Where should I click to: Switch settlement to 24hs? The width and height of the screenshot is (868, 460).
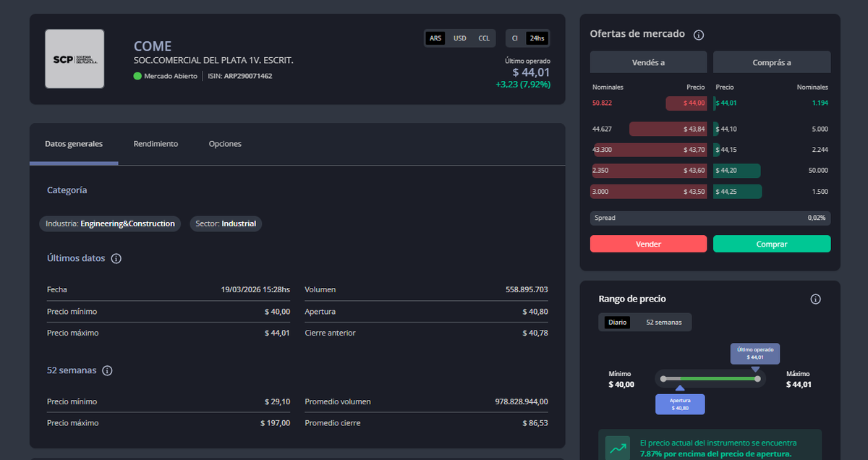[537, 38]
